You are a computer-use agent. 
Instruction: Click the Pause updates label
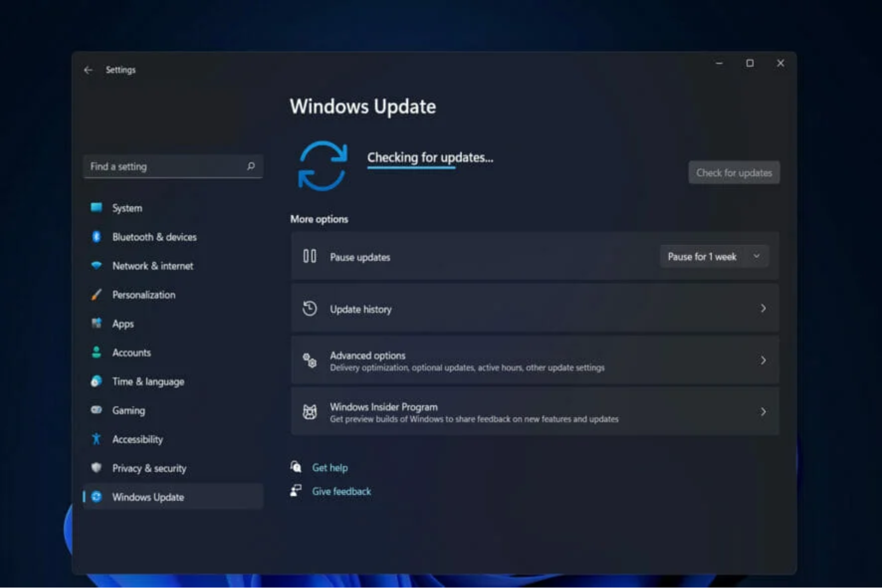[360, 257]
